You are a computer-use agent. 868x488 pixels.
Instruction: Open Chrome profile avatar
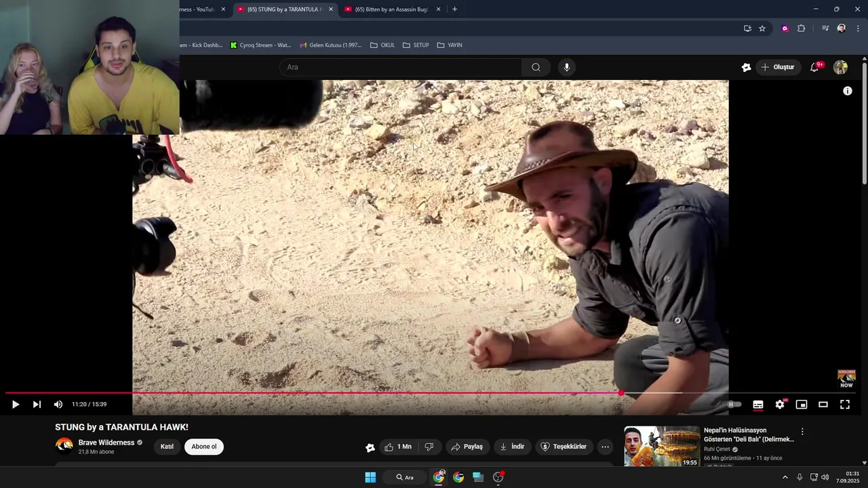pos(841,28)
